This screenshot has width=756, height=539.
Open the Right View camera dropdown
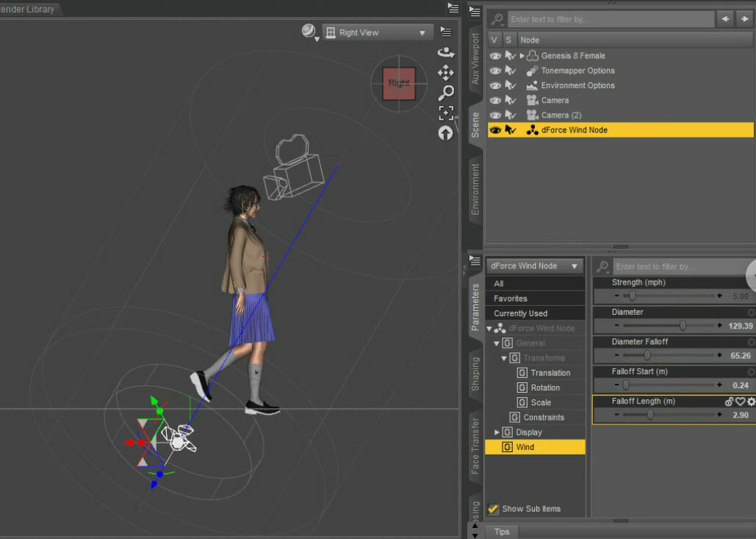tap(378, 32)
